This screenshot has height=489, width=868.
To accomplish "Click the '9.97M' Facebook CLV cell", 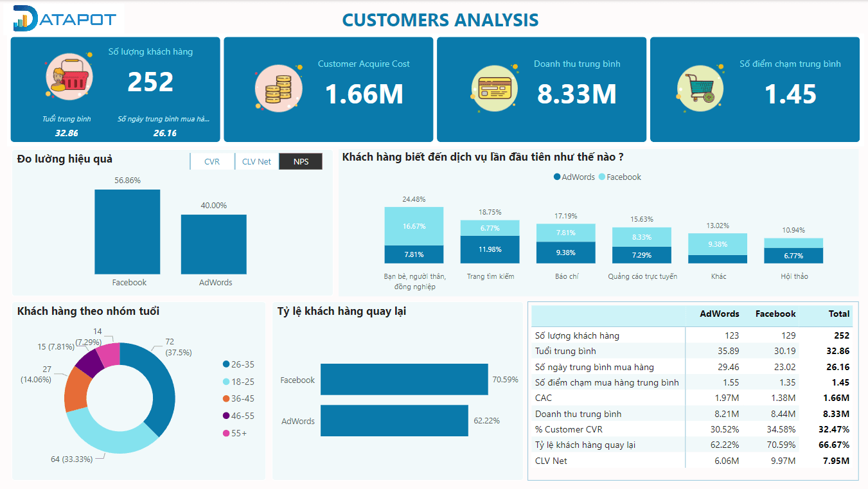I will pyautogui.click(x=783, y=461).
